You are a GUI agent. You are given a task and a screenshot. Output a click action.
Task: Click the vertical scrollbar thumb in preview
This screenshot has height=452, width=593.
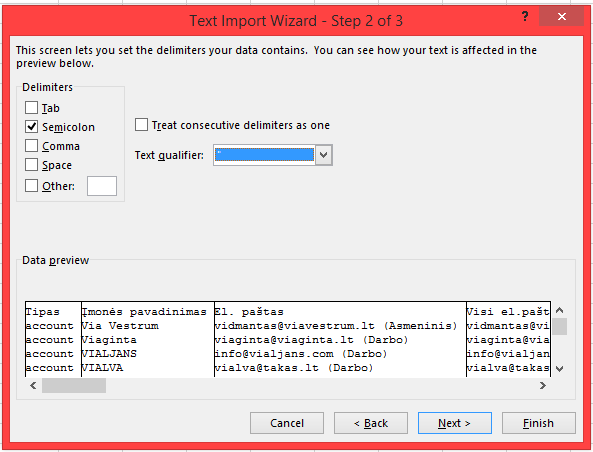(x=560, y=327)
